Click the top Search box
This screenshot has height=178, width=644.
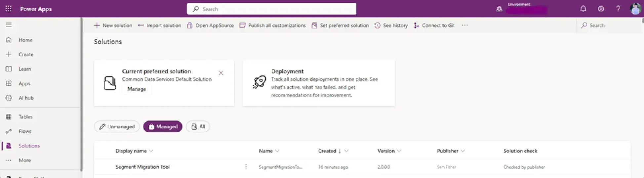tap(271, 9)
